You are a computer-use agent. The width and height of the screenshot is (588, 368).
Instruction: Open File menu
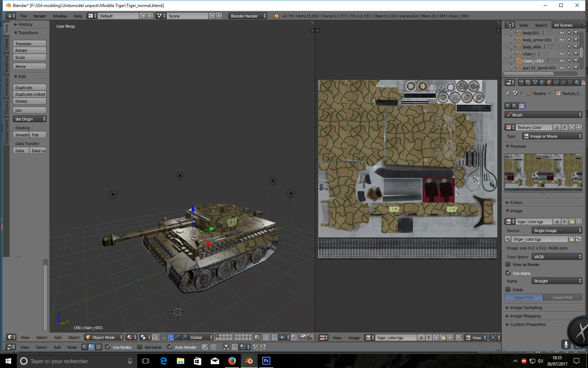(23, 16)
